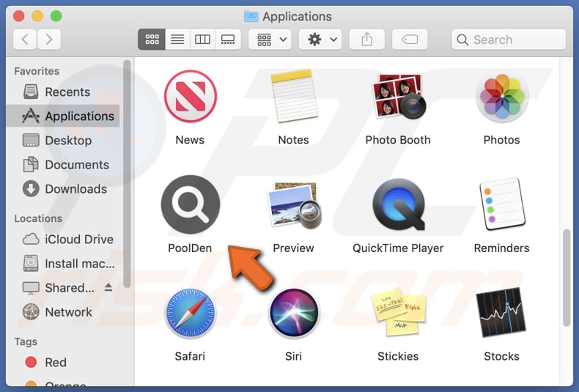Click the Tags section header
The image size is (579, 392).
pyautogui.click(x=26, y=341)
